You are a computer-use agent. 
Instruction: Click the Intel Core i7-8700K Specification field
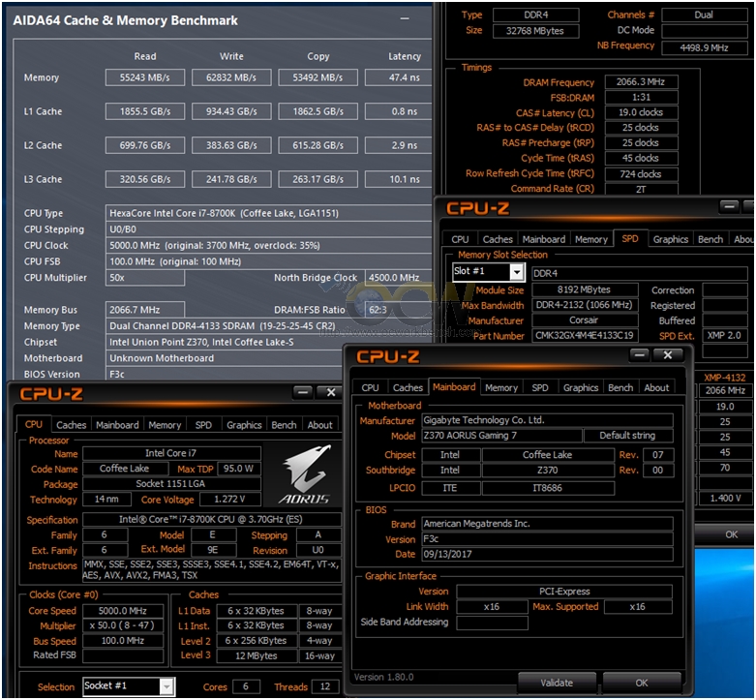[212, 519]
